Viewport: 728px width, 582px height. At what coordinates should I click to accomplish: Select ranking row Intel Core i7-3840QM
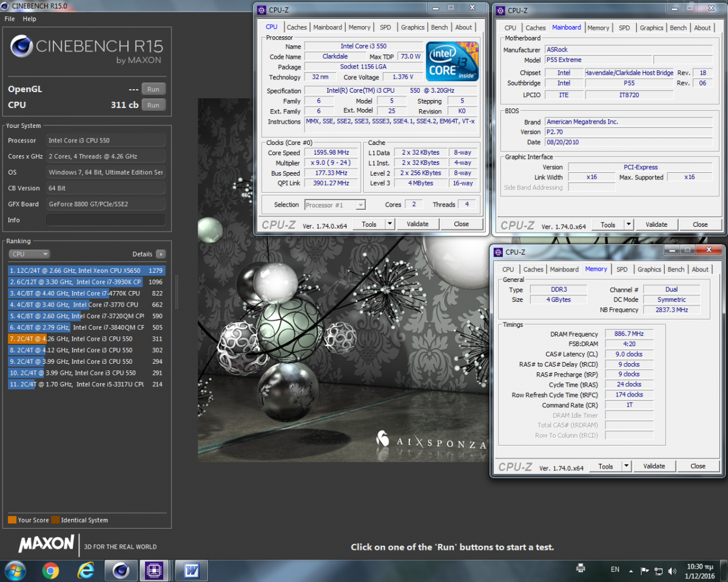coord(87,328)
